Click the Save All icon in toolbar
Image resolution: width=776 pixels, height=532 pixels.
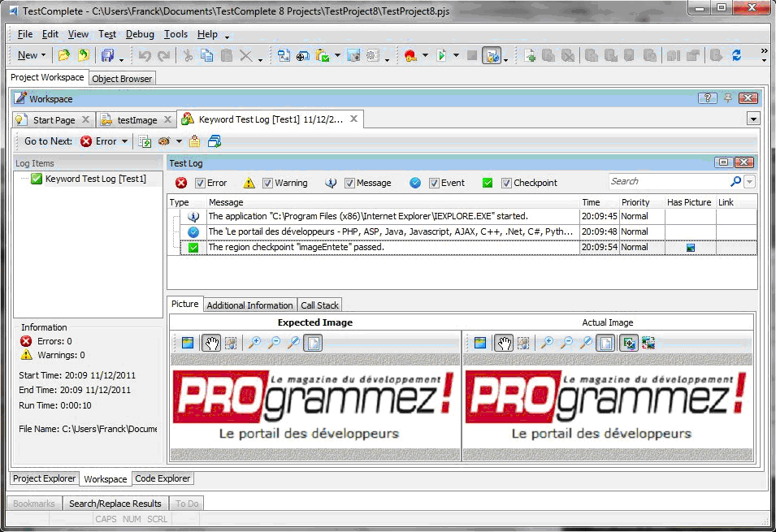tap(107, 55)
